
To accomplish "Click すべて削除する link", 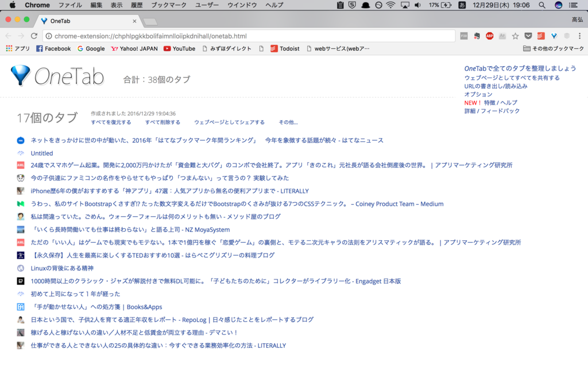I will (x=163, y=122).
